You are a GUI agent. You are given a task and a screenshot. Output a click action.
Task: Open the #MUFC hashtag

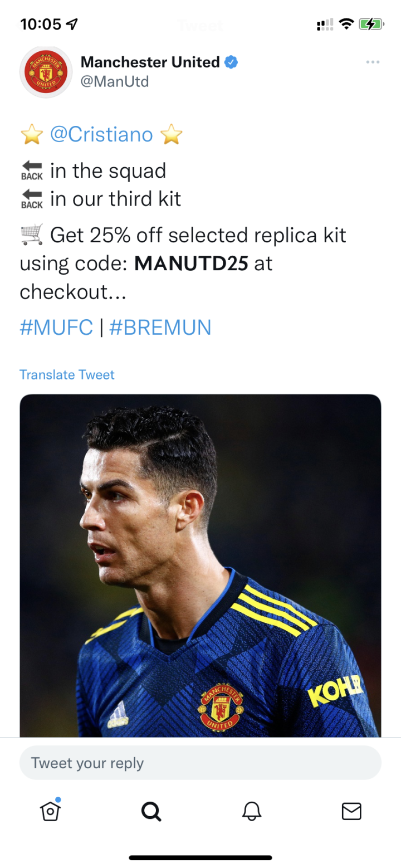[x=56, y=327]
